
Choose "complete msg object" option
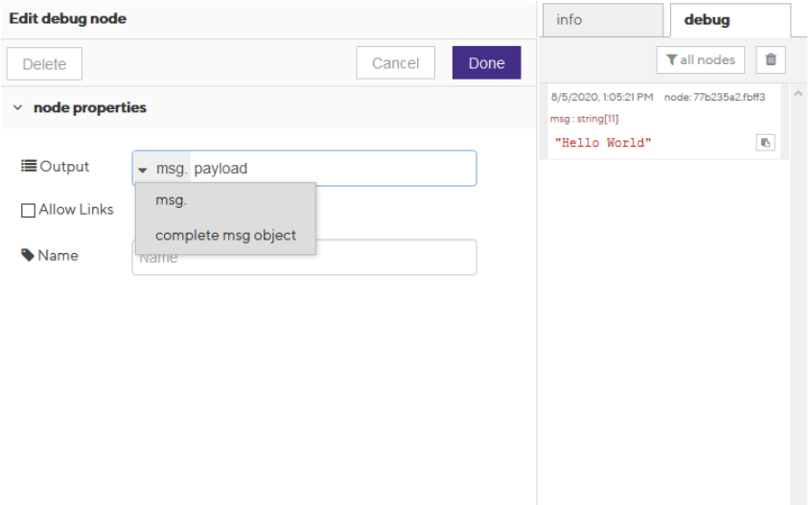[x=225, y=236]
